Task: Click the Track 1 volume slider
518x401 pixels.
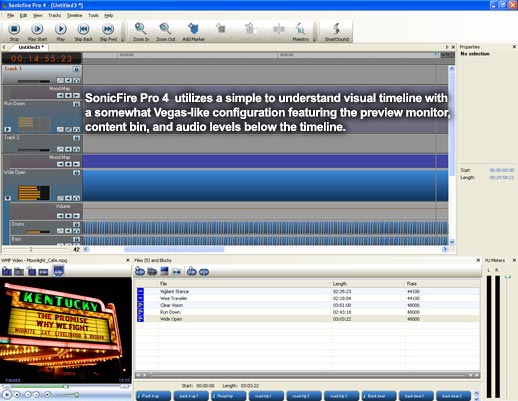Action: (x=34, y=81)
